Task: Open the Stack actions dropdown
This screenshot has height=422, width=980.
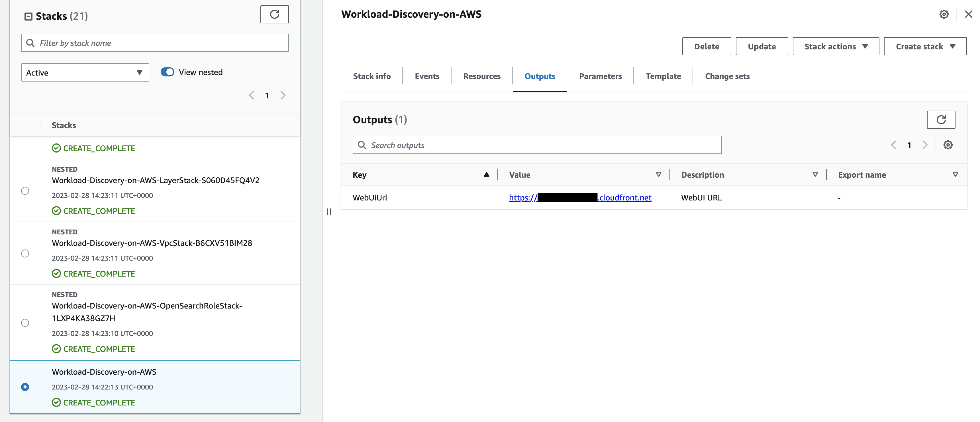Action: pyautogui.click(x=836, y=46)
